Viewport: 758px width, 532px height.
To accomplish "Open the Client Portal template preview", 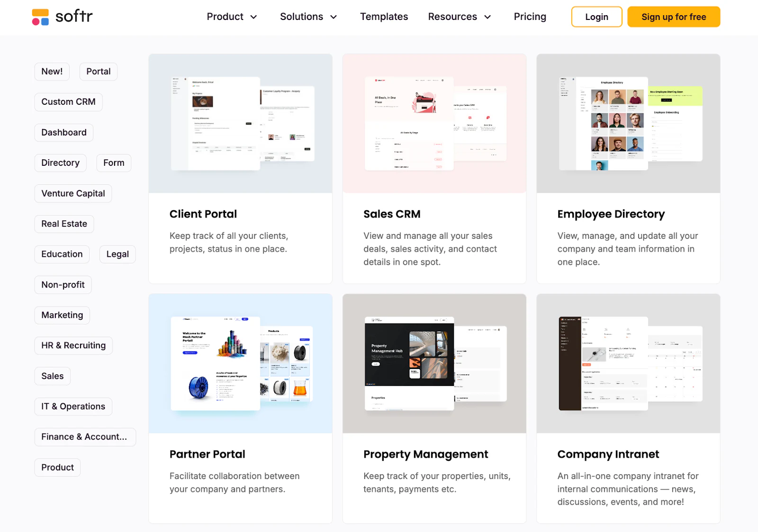I will pos(241,124).
